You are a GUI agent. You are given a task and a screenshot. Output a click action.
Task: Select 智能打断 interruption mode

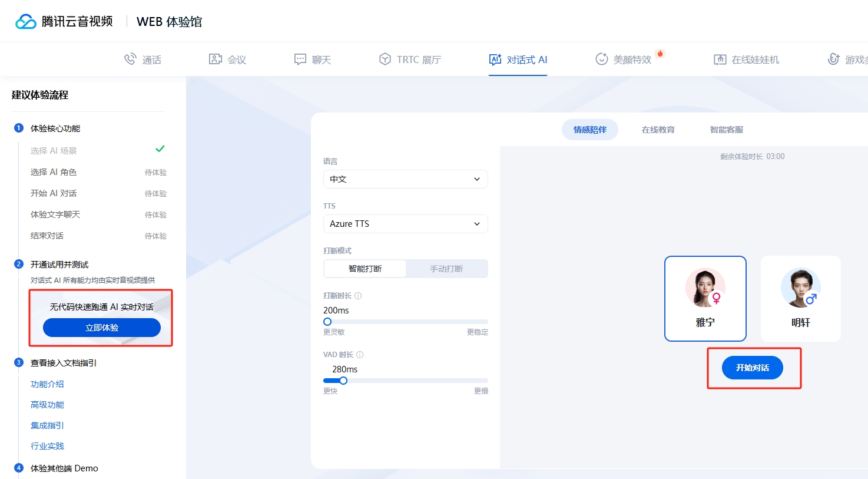[365, 269]
